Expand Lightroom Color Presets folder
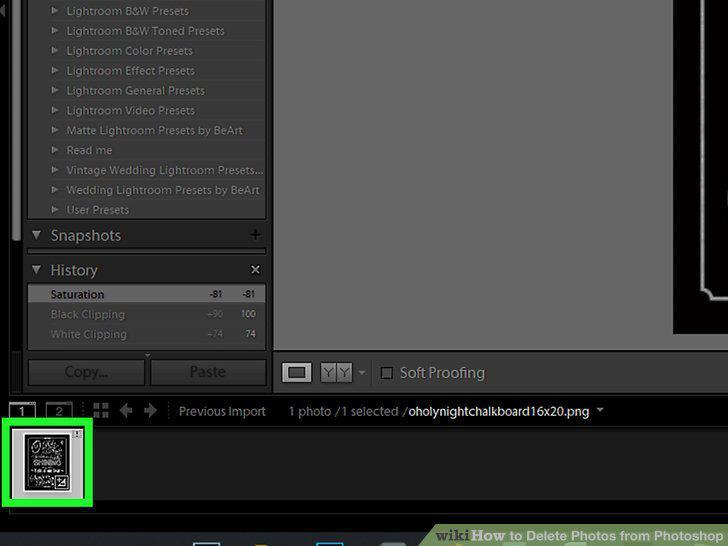 55,51
